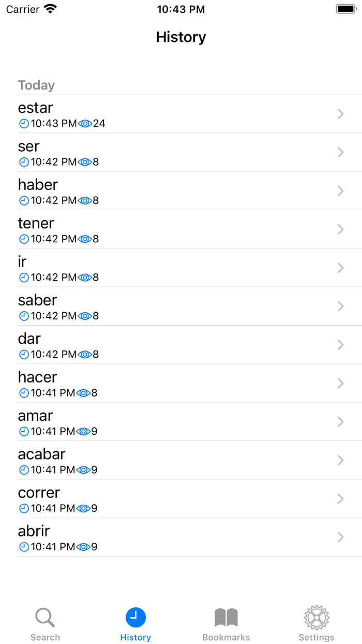Click the Wi-Fi icon in the status bar
Screen dimensions: 362x644
(50, 8)
